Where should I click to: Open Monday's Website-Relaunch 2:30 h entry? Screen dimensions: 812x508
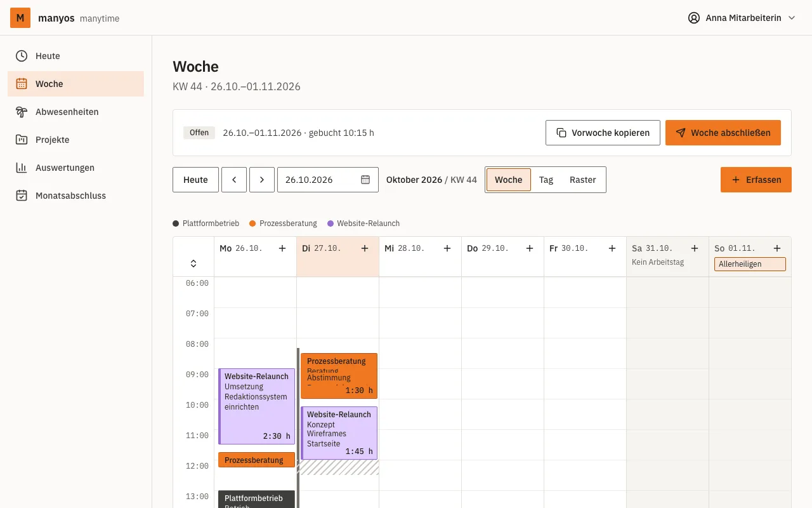coord(256,406)
